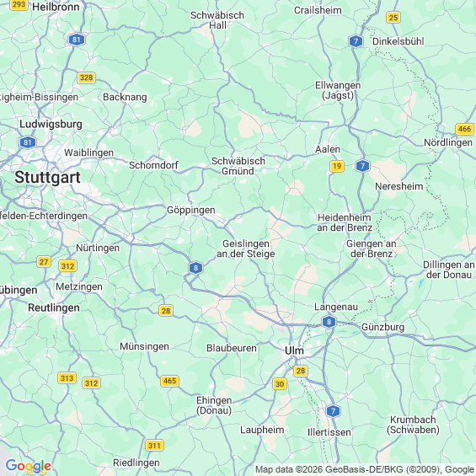Select the yellow 466 road marker
The height and width of the screenshot is (476, 476).
464,129
